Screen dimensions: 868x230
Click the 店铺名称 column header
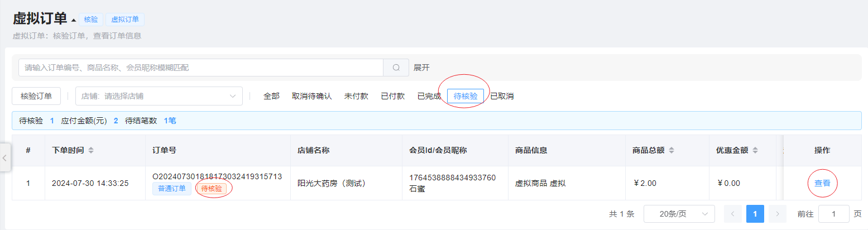point(314,151)
